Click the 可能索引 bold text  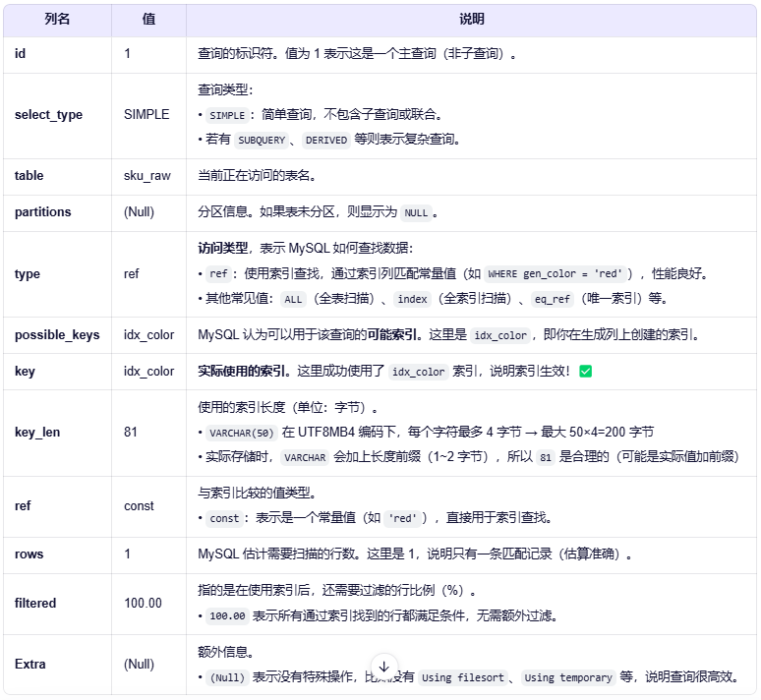pyautogui.click(x=391, y=335)
